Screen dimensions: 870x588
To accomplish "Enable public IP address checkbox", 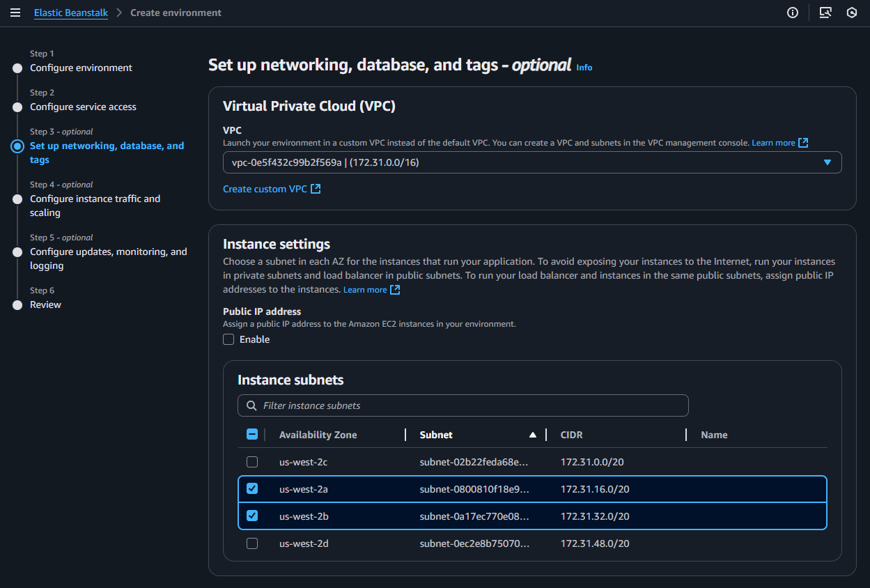I will tap(228, 339).
